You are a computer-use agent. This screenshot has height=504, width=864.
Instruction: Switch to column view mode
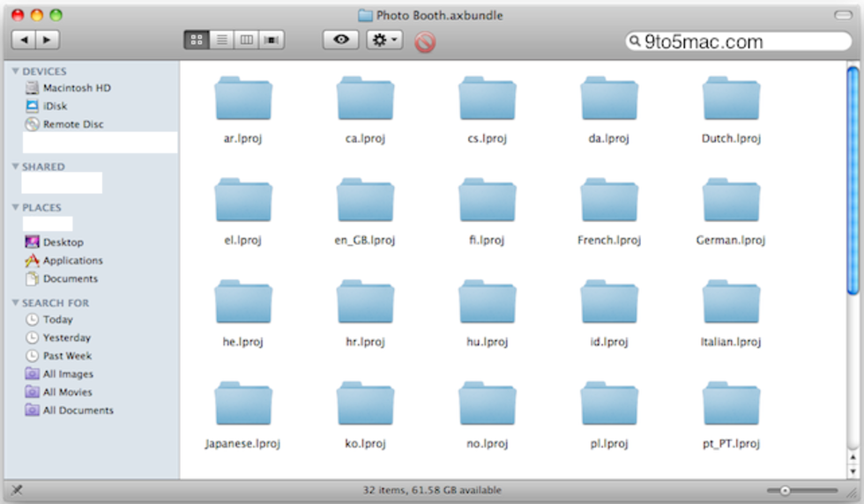pos(247,40)
